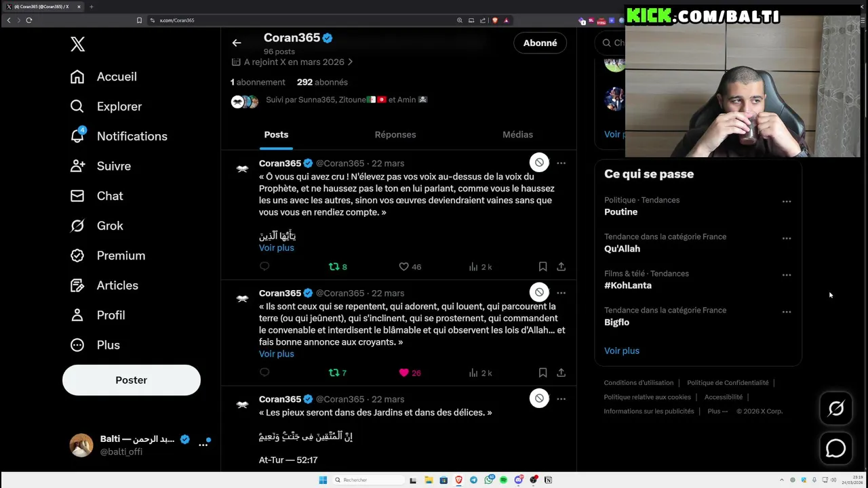The width and height of the screenshot is (868, 488).
Task: Open Grok actions on 'Ils sont ceux' post
Action: (x=539, y=293)
